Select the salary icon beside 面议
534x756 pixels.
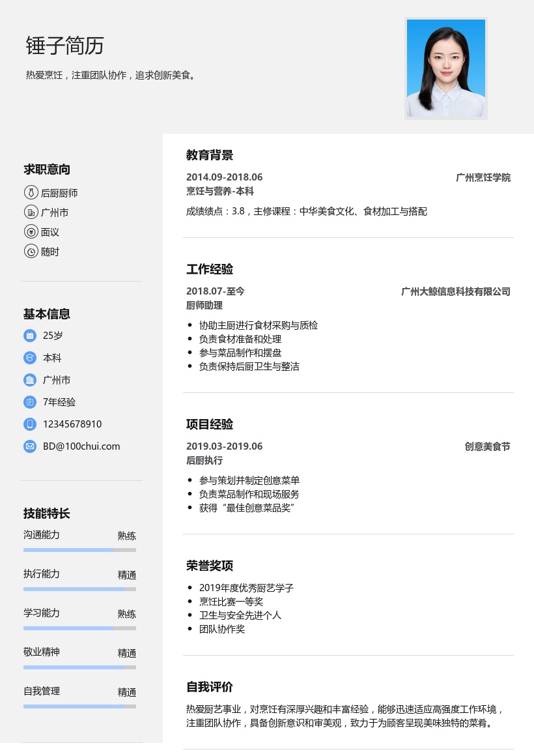point(31,232)
